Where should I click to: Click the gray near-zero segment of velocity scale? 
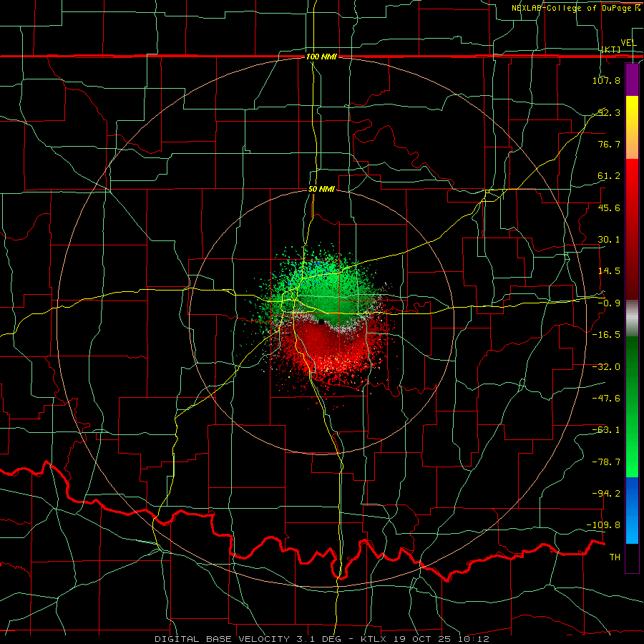click(x=632, y=318)
